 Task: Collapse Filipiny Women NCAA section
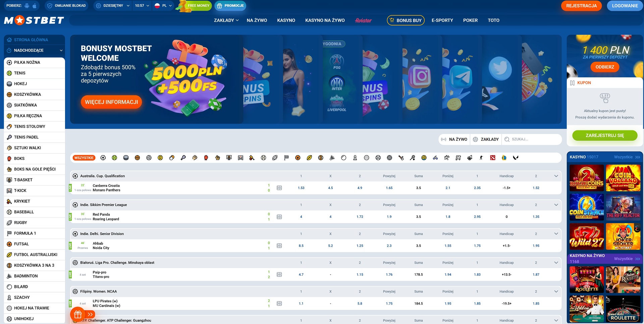click(x=556, y=291)
